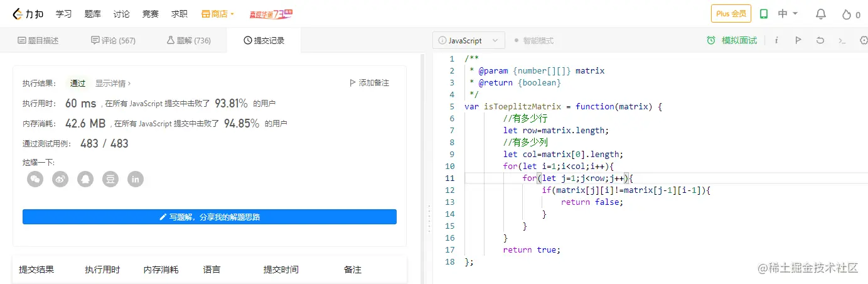Viewport: 868px width, 284px height.
Task: Share result via WeChat icon
Action: pos(35,179)
